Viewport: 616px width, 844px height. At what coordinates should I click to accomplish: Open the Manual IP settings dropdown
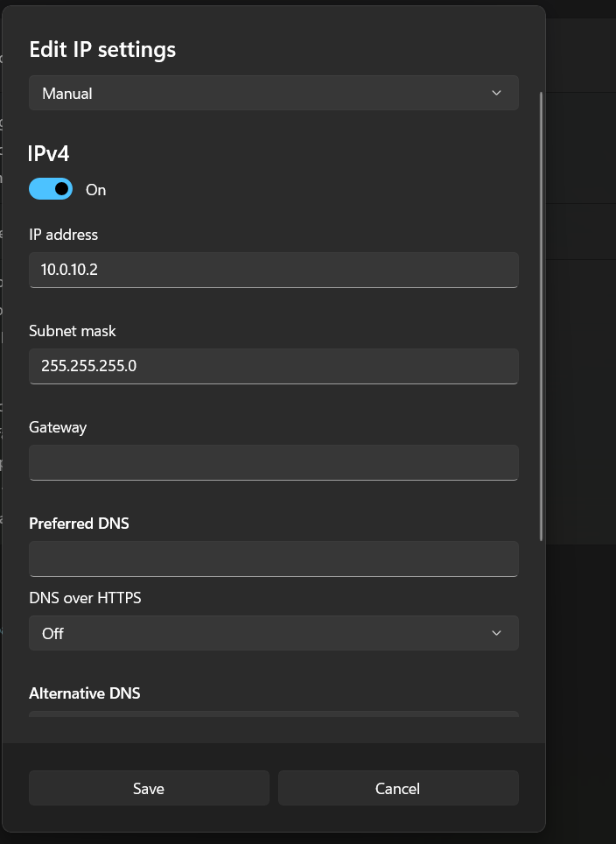click(273, 93)
